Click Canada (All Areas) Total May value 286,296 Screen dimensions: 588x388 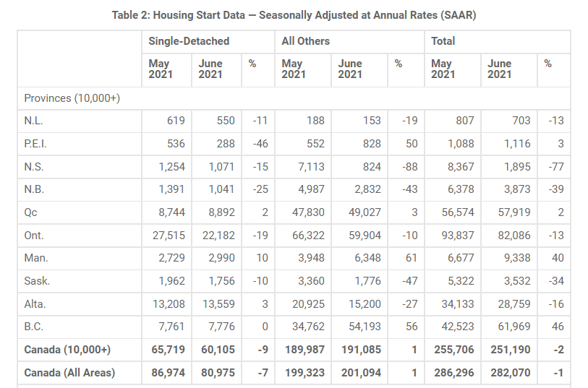pyautogui.click(x=453, y=373)
